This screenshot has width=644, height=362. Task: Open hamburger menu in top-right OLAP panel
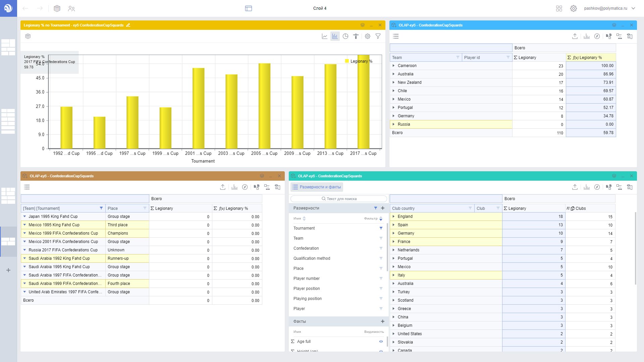pyautogui.click(x=396, y=36)
